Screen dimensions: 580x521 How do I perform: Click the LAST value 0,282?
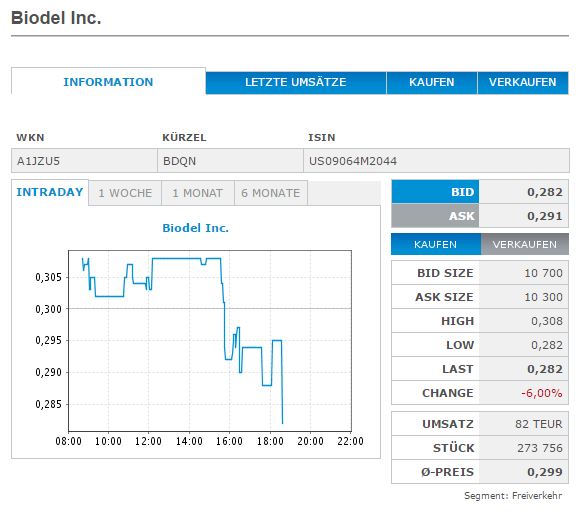(545, 369)
